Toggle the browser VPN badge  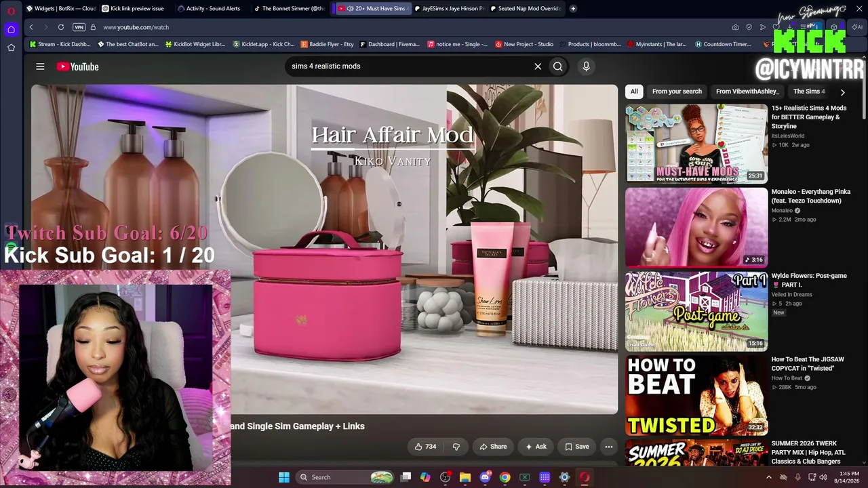pyautogui.click(x=79, y=27)
